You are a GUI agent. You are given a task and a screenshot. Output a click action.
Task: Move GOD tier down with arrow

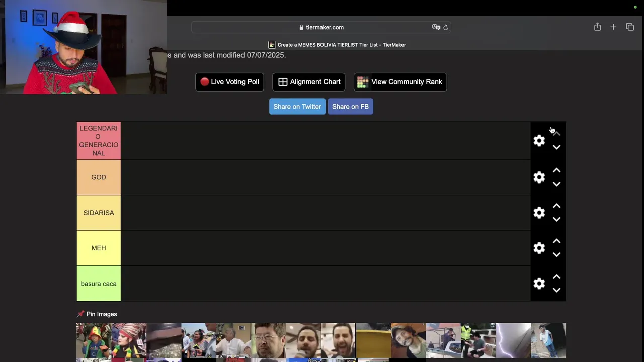(x=556, y=184)
